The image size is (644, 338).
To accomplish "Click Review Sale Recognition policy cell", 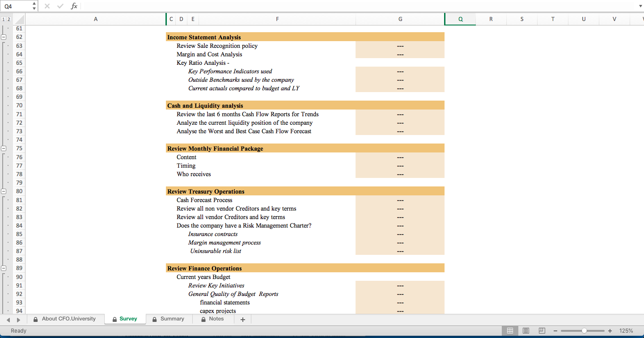I will (217, 46).
